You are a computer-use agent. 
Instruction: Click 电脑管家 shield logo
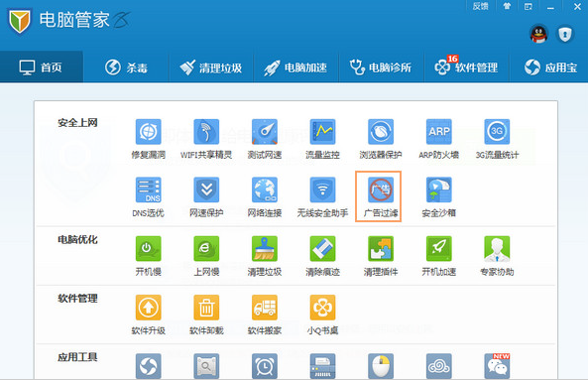click(20, 22)
